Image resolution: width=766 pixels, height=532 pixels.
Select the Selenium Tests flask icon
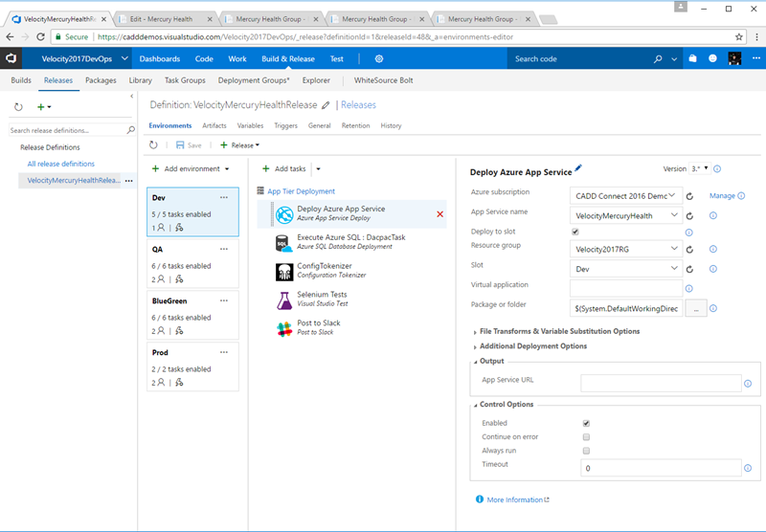click(284, 300)
